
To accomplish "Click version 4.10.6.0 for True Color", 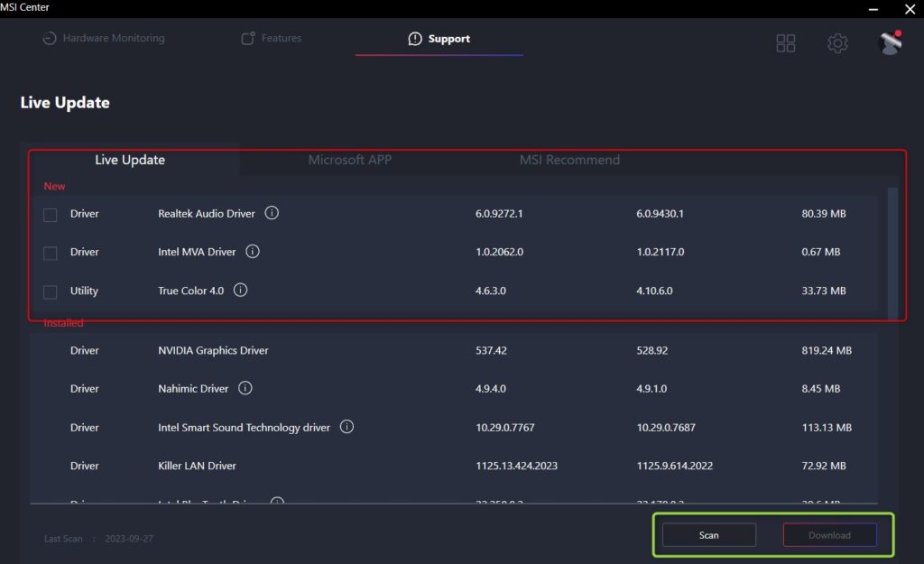I will pyautogui.click(x=654, y=291).
